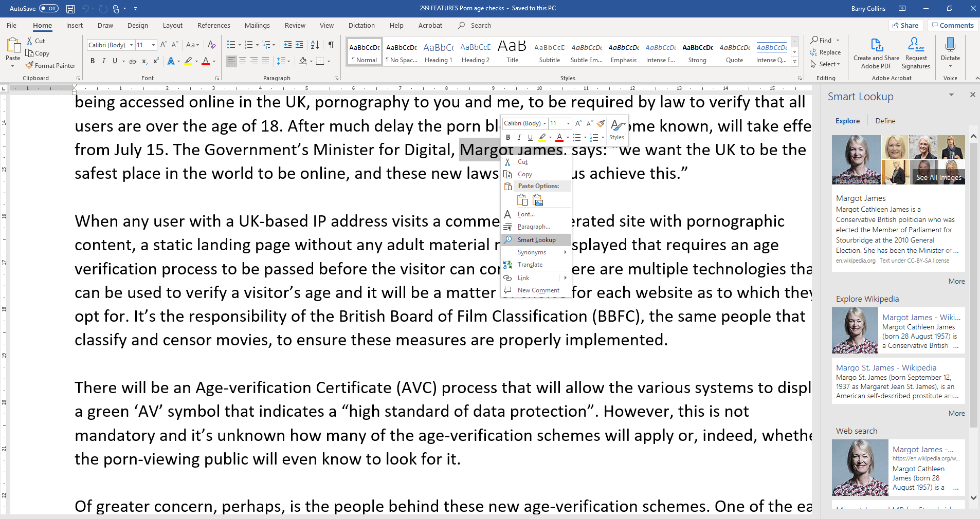Open ribbon font name dropdown
Screen dimensions: 980x519
click(131, 45)
